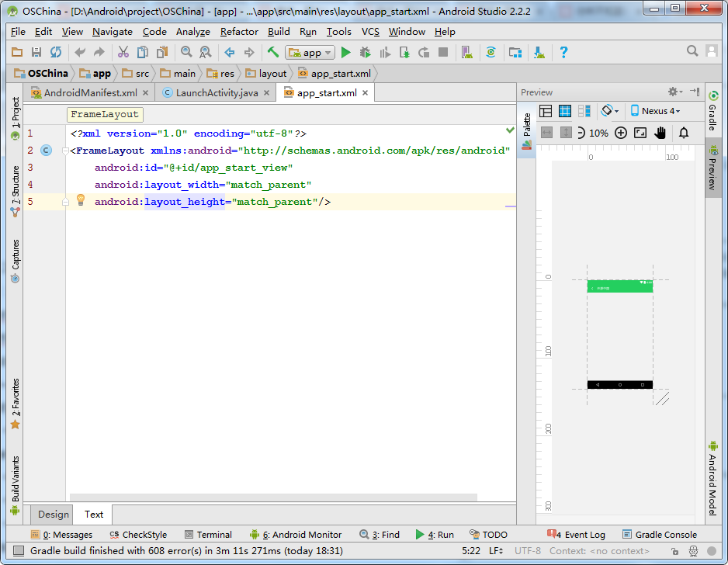Click the Zoom In plus button in Preview
Screen dimensions: 728x565
tap(620, 133)
